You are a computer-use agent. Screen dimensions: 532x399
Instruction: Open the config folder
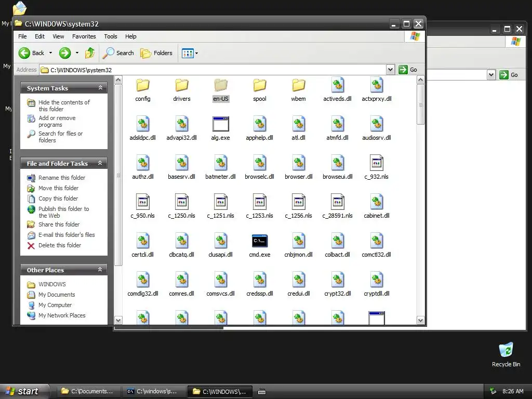click(x=143, y=90)
